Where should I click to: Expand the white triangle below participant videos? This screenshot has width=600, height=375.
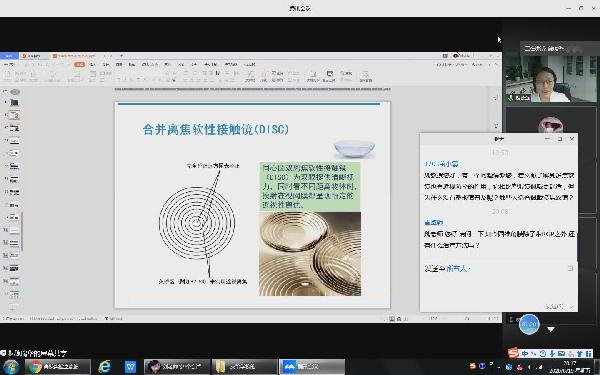(551, 329)
